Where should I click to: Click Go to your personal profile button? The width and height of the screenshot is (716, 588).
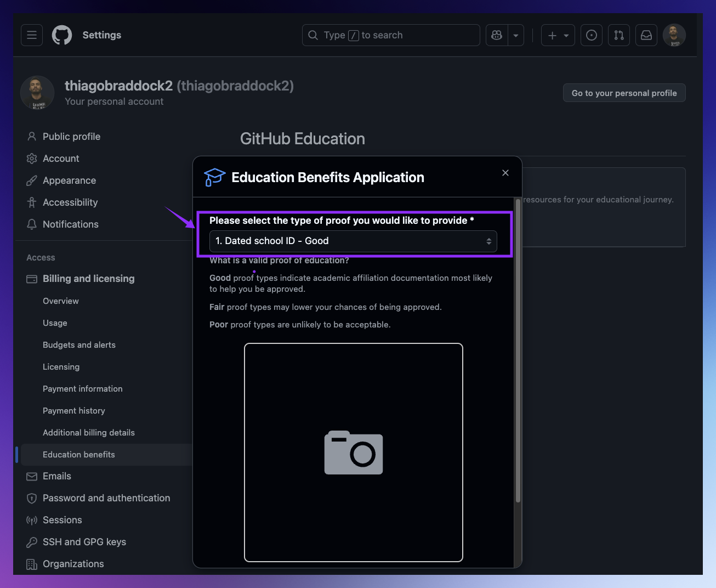tap(624, 93)
